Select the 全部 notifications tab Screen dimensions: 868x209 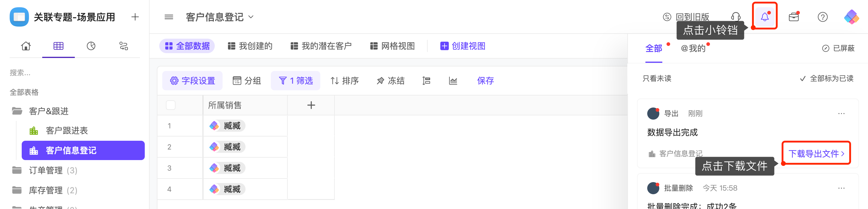(x=653, y=48)
